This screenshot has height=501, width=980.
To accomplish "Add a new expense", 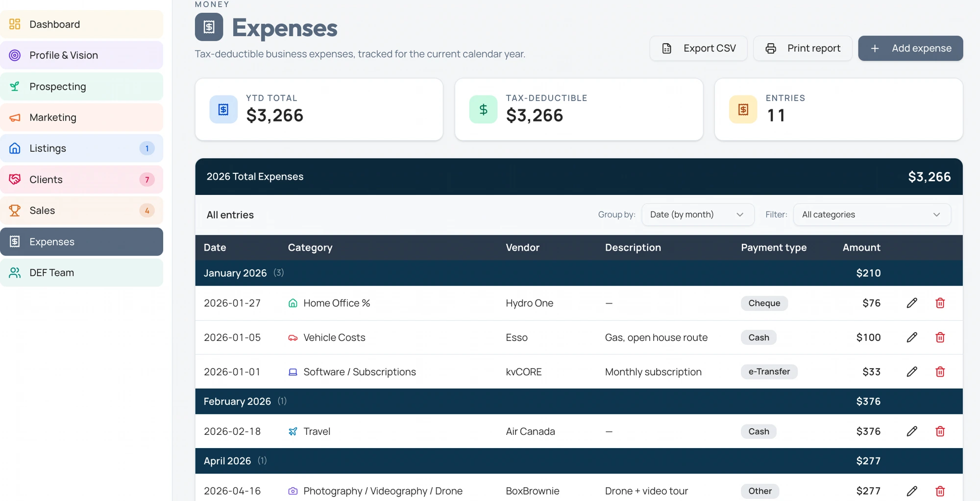I will coord(910,48).
